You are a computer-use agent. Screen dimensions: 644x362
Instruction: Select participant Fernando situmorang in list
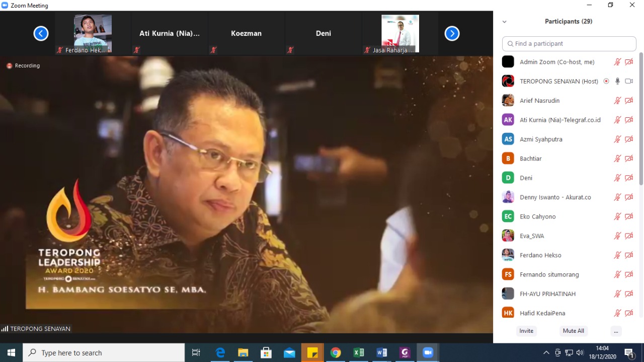pyautogui.click(x=549, y=274)
